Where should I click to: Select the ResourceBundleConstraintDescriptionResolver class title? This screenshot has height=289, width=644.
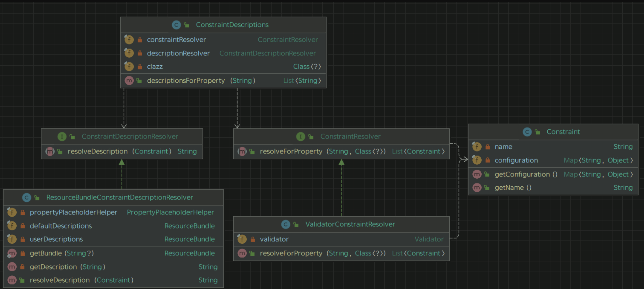(119, 197)
